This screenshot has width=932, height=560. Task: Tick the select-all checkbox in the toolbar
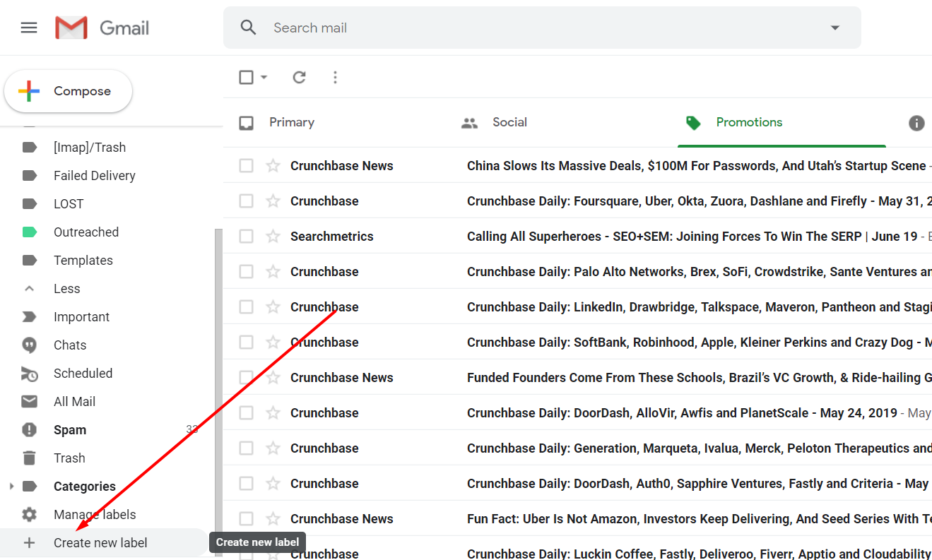point(246,77)
